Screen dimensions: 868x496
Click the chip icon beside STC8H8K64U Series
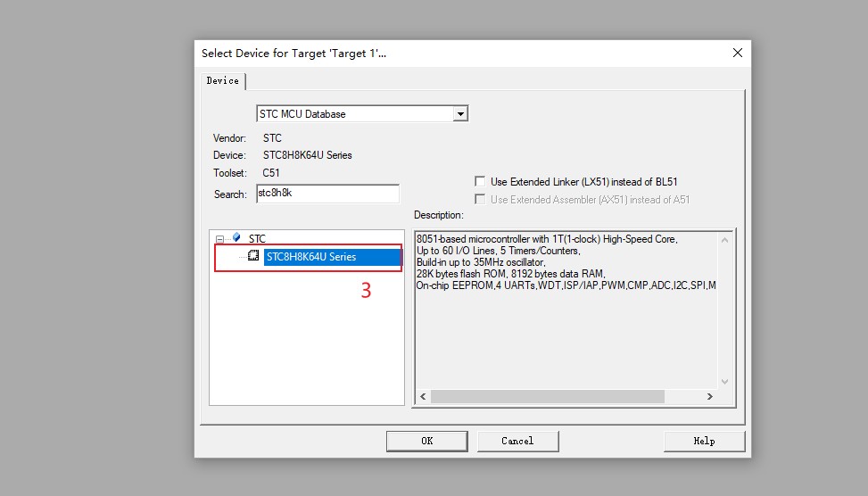point(253,256)
